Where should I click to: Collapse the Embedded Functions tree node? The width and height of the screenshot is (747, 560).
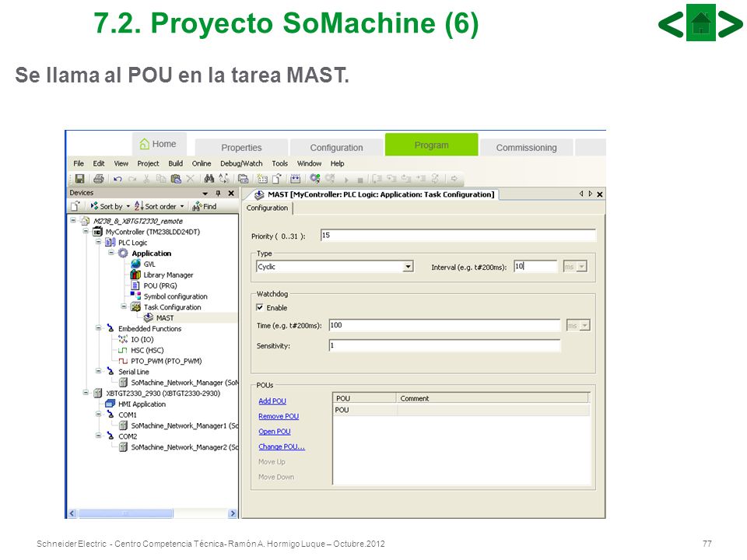99,328
